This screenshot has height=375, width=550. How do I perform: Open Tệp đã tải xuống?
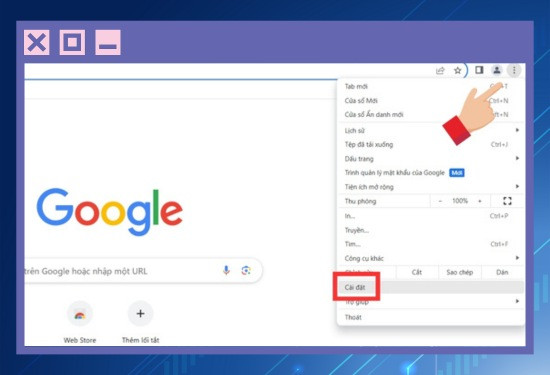coord(431,145)
